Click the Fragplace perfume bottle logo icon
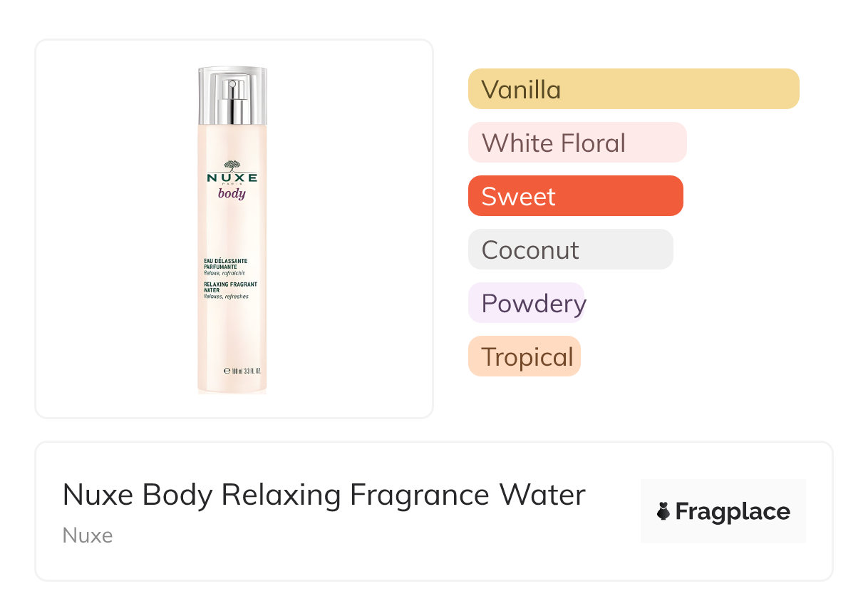Viewport: 868px width, 616px height. [663, 511]
